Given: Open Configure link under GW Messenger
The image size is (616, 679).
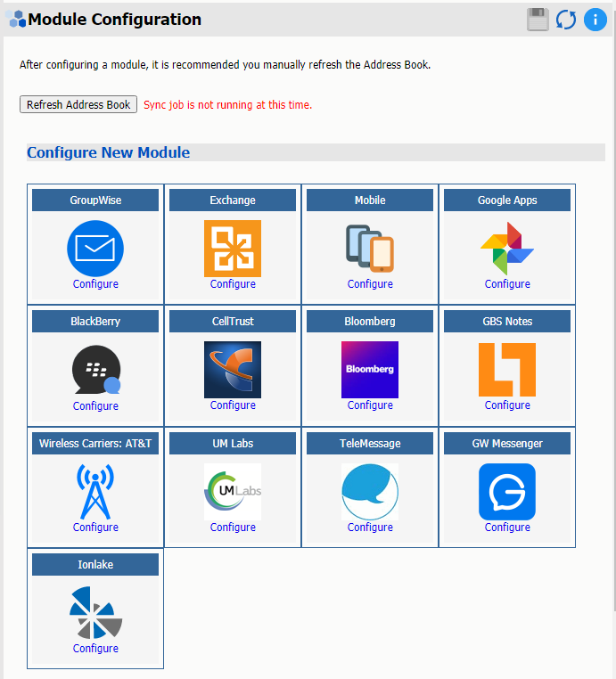Looking at the screenshot, I should click(x=507, y=528).
